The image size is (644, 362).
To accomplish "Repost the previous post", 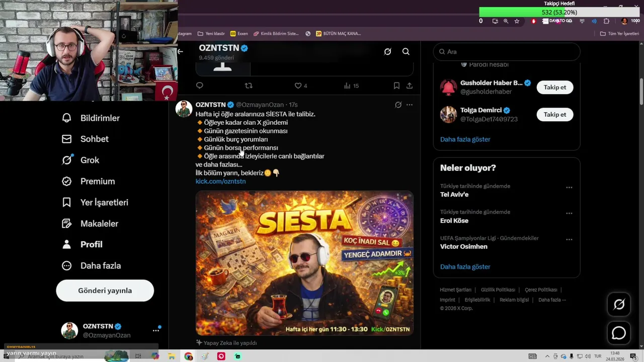I will [249, 85].
